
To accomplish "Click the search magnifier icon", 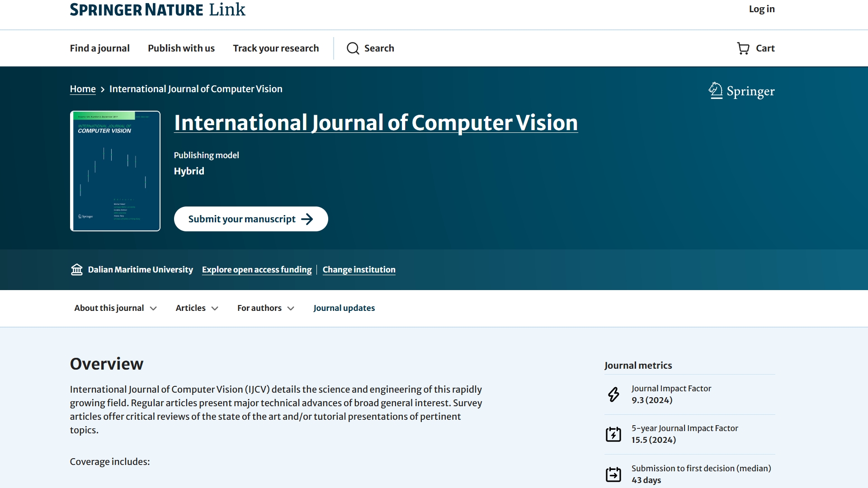I will coord(353,48).
